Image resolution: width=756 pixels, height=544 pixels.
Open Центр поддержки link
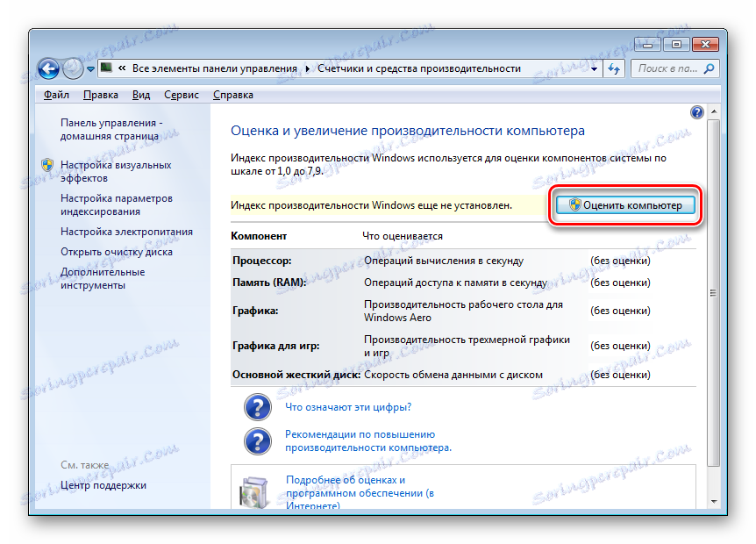tap(103, 485)
